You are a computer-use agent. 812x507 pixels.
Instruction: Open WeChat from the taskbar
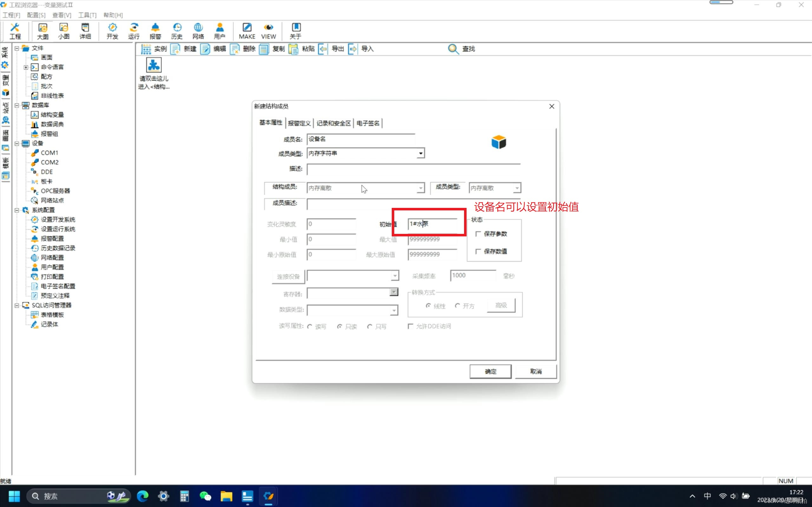pyautogui.click(x=205, y=496)
